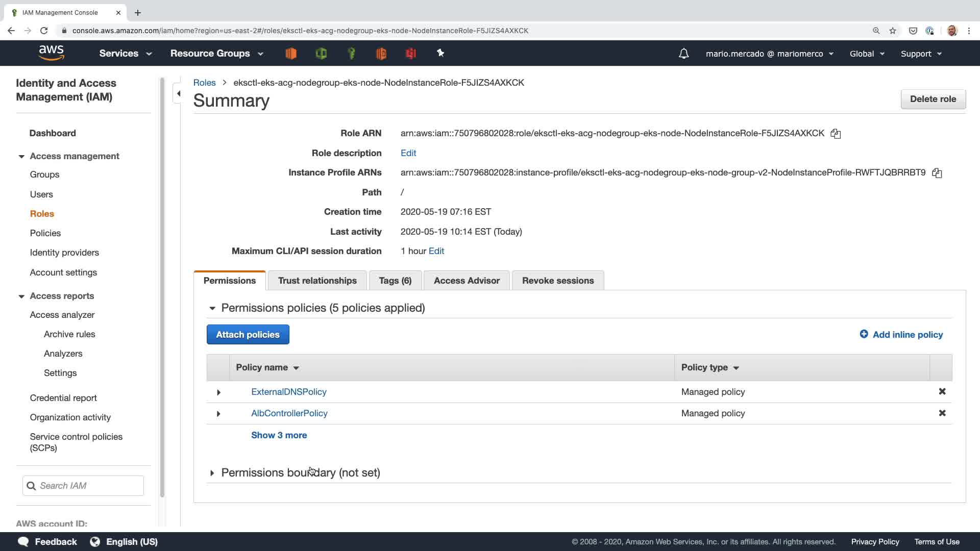Open the Services dropdown menu
Image resolution: width=980 pixels, height=551 pixels.
point(125,54)
